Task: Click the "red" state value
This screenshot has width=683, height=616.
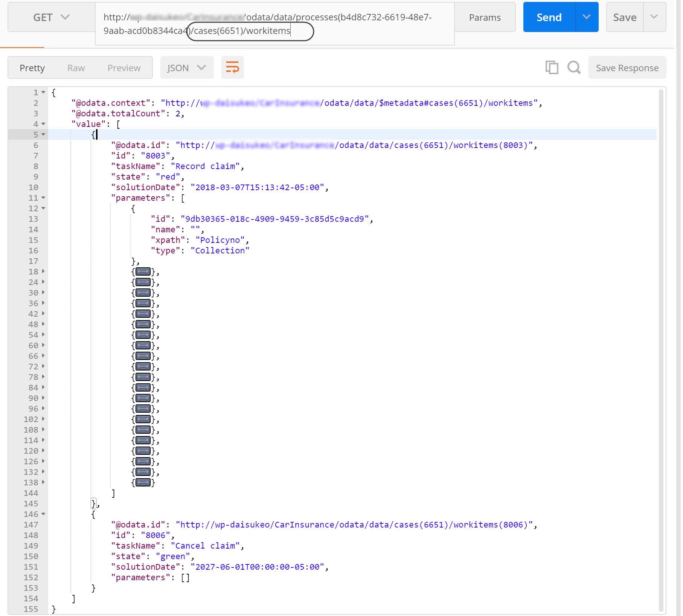Action: click(168, 177)
